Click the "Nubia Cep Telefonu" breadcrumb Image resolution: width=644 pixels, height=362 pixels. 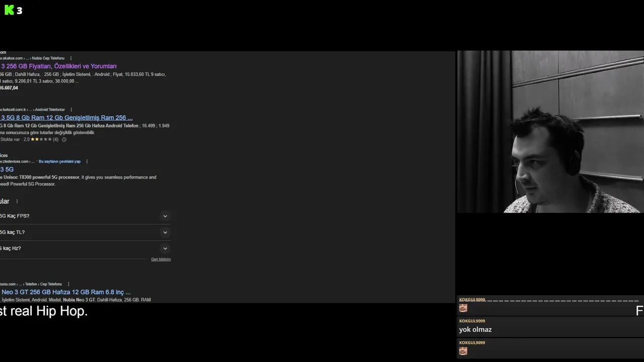pos(48,58)
